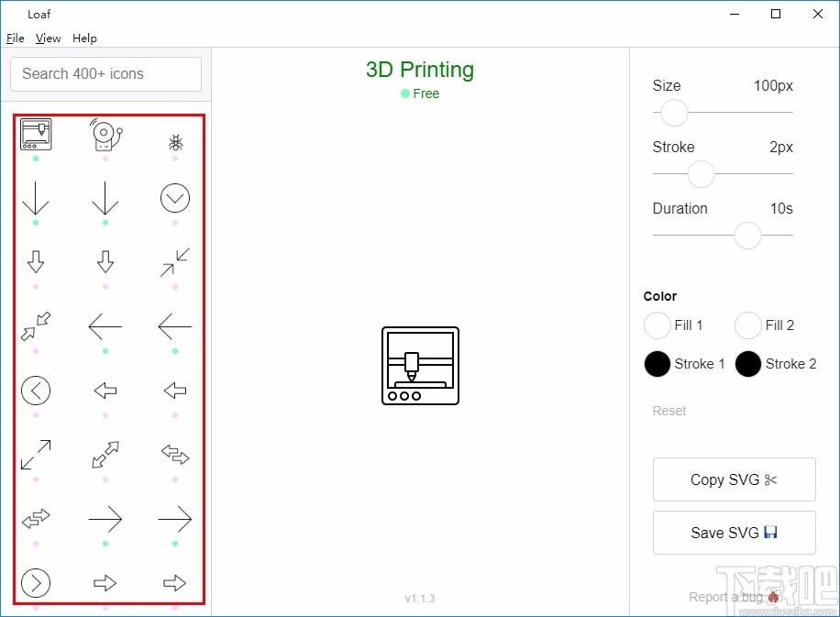This screenshot has width=840, height=617.
Task: Click the Size slider handle
Action: pyautogui.click(x=674, y=113)
